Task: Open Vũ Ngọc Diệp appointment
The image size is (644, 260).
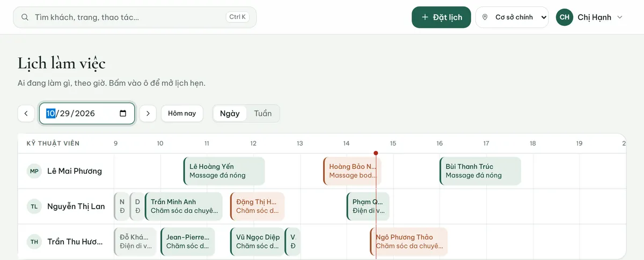Action: (x=257, y=242)
